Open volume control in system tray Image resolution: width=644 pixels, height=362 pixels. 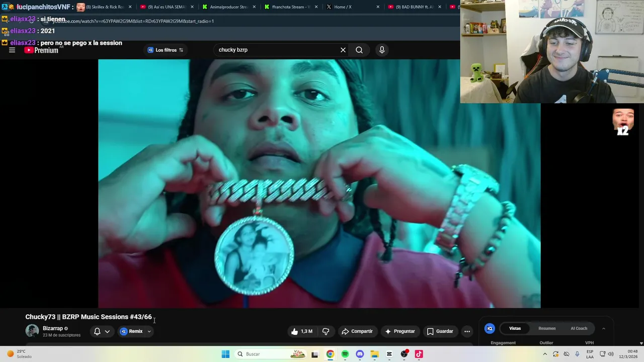(x=611, y=354)
